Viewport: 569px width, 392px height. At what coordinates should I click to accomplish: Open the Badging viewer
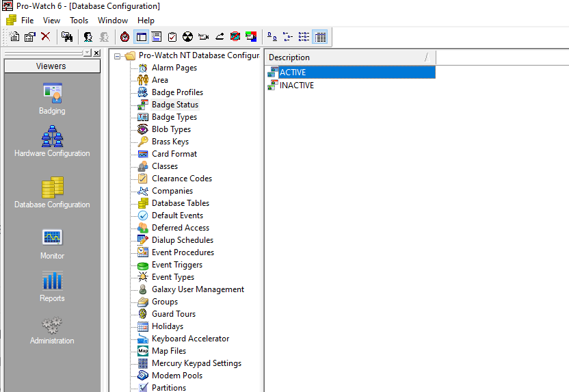52,99
